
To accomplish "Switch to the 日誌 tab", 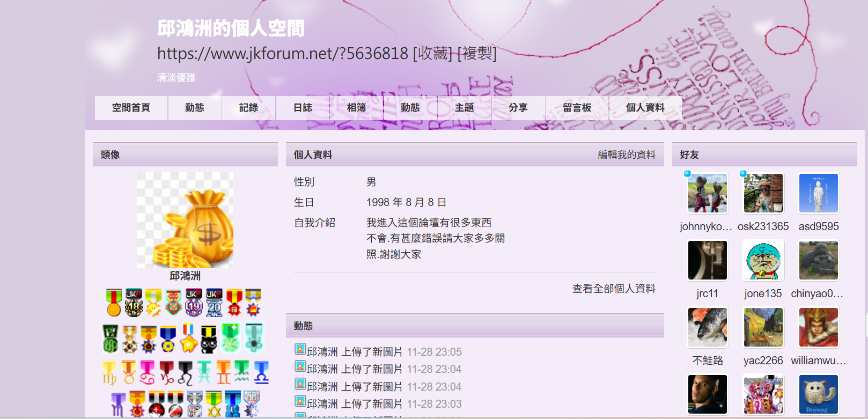I will coord(303,108).
